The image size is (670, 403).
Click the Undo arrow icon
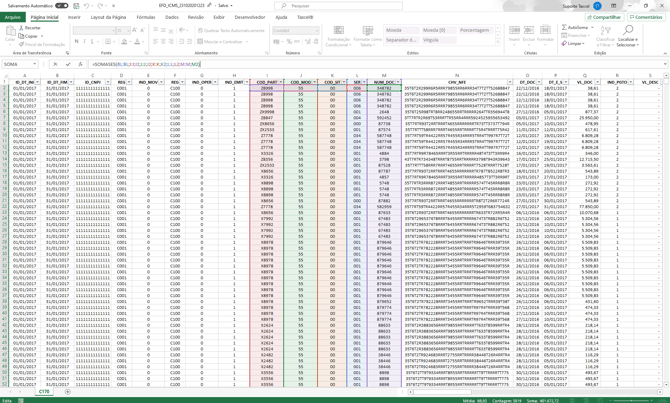tap(86, 5)
